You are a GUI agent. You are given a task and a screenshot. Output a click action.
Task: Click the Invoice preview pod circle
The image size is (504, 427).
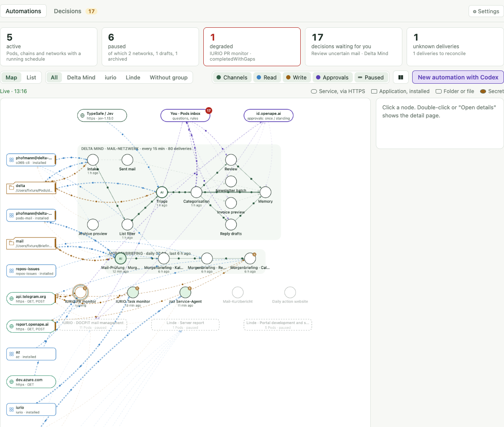(231, 203)
